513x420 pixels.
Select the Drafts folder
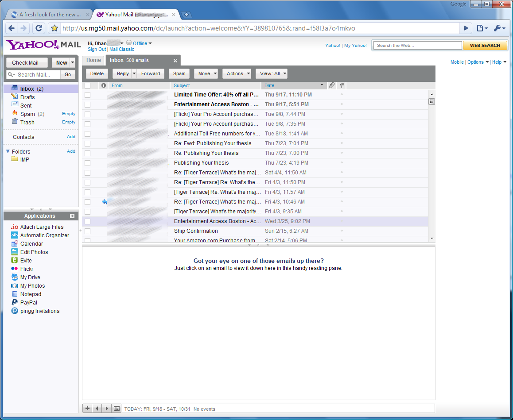(x=27, y=97)
